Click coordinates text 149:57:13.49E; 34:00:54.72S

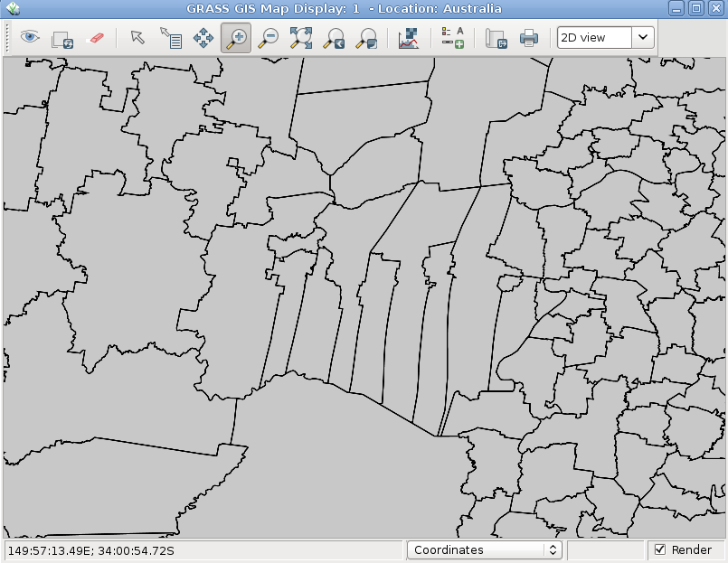pyautogui.click(x=91, y=551)
